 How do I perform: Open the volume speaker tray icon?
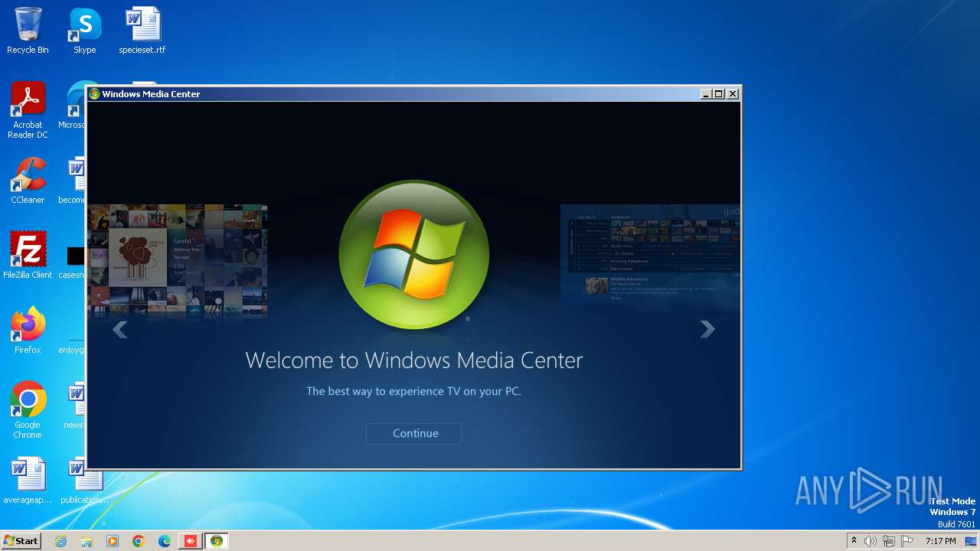tap(871, 541)
